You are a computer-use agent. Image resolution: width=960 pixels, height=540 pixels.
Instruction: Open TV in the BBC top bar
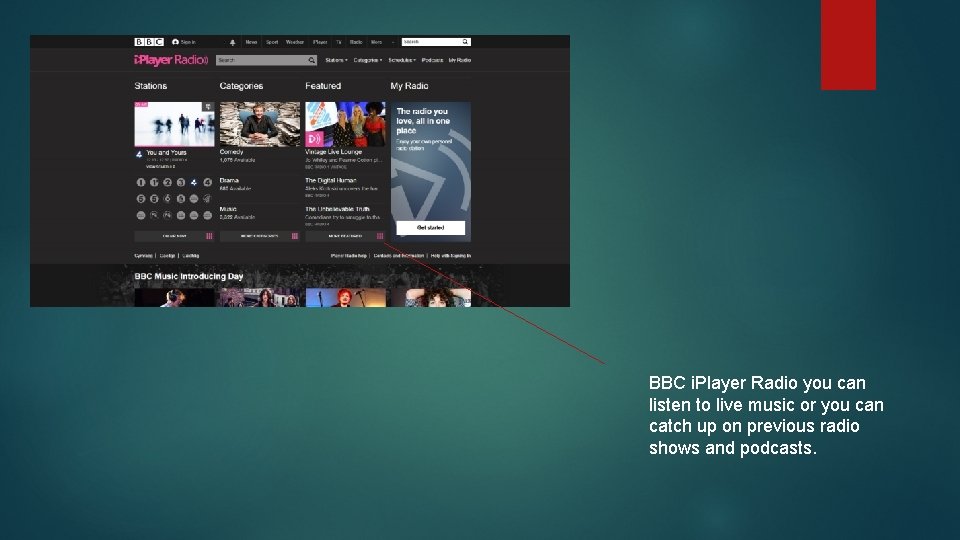pyautogui.click(x=339, y=42)
